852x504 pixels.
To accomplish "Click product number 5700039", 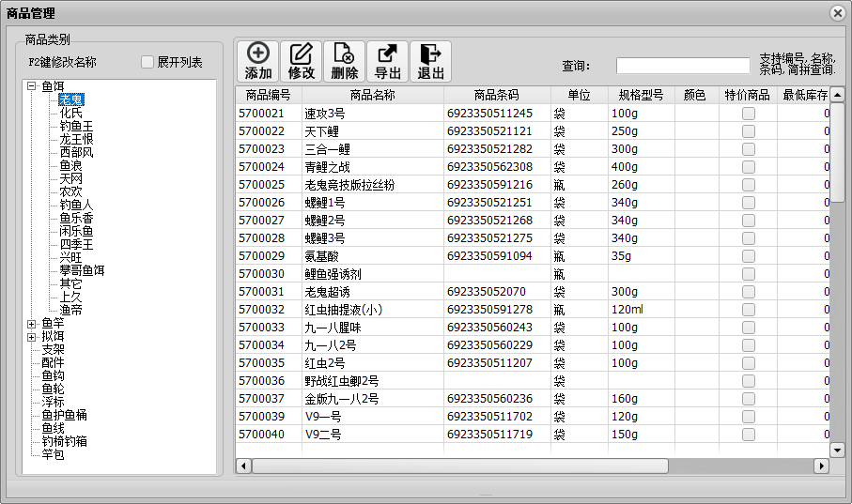I will click(261, 417).
